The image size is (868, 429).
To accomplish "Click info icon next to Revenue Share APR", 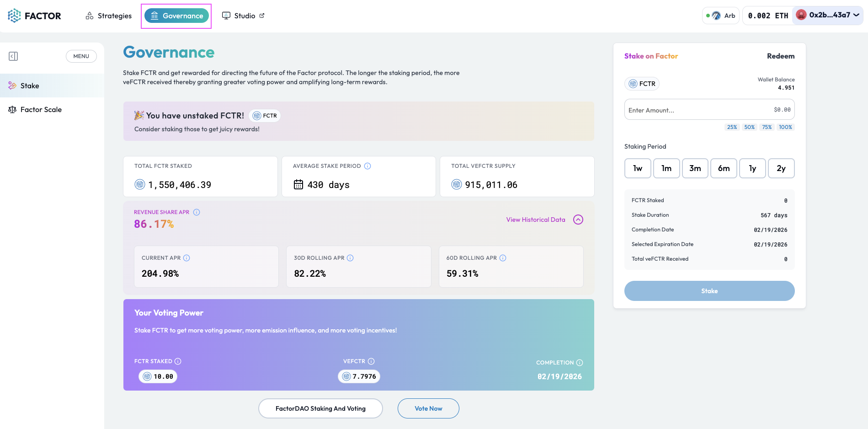I will point(197,212).
